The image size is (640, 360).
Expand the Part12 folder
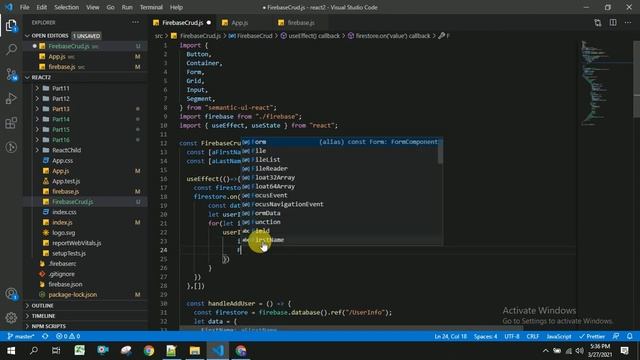click(x=60, y=98)
